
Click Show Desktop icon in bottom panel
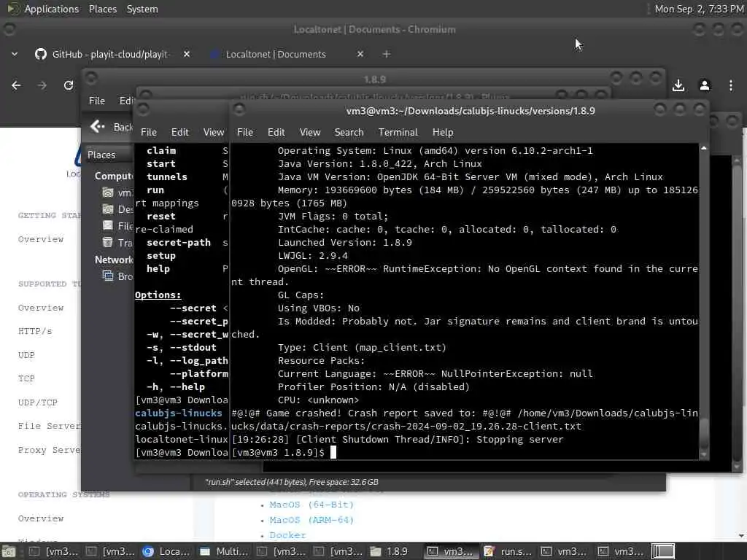(9, 551)
